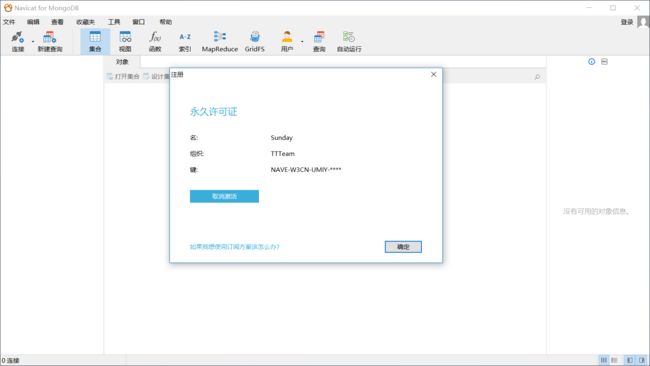Viewport: 650px width, 366px height.
Task: Open the View (视图) toolbar icon
Action: pyautogui.click(x=125, y=41)
